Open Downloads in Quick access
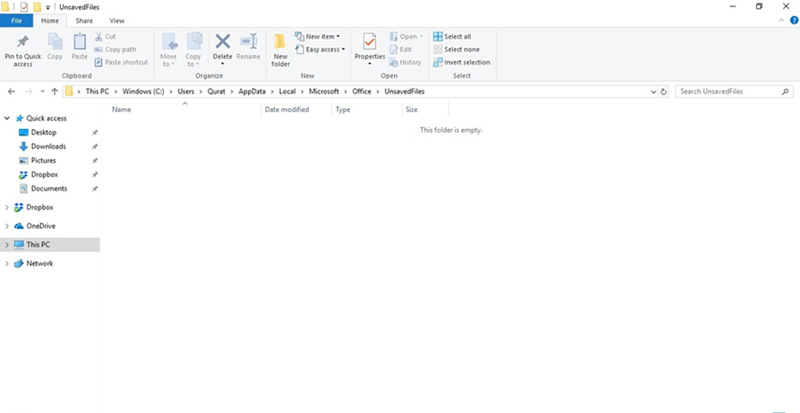800x413 pixels. [48, 146]
